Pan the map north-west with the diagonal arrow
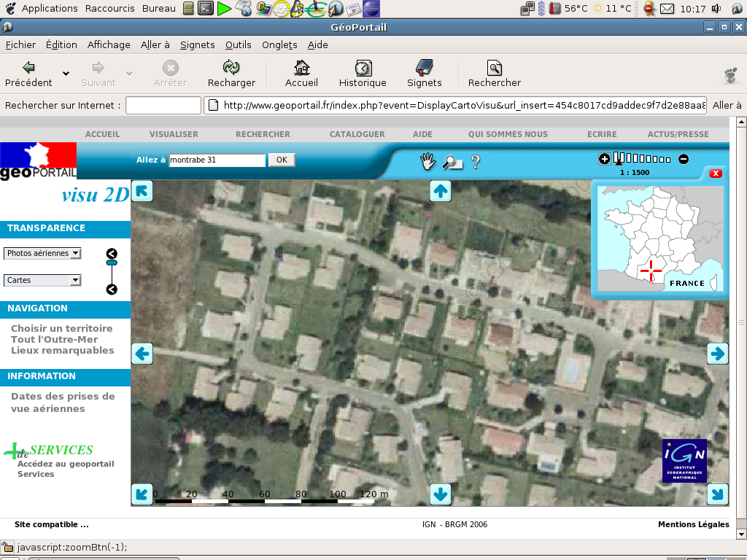Image resolution: width=747 pixels, height=560 pixels. tap(142, 192)
